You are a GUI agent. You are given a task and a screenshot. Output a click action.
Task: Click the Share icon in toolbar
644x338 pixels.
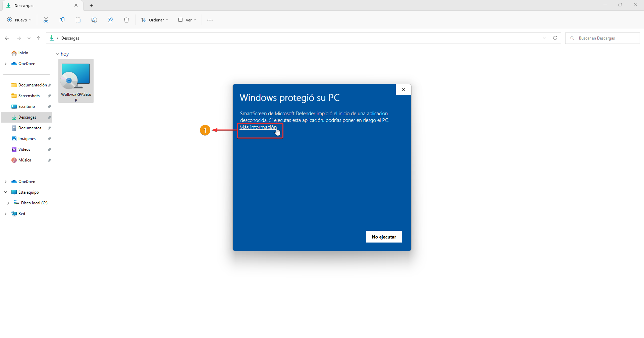110,20
